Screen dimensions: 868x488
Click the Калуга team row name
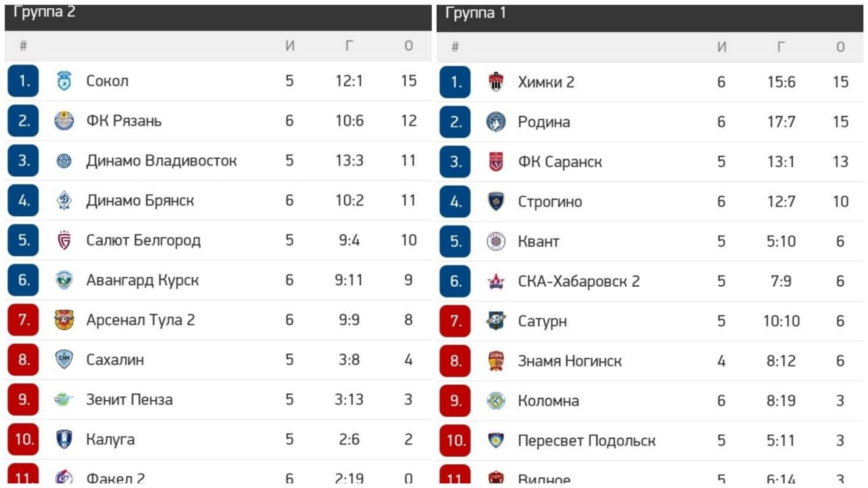coord(110,439)
